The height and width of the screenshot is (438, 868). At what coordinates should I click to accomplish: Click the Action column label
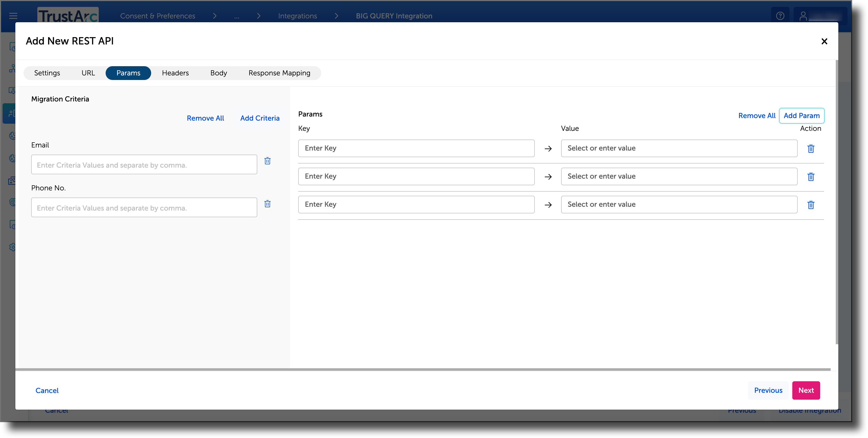coord(810,129)
